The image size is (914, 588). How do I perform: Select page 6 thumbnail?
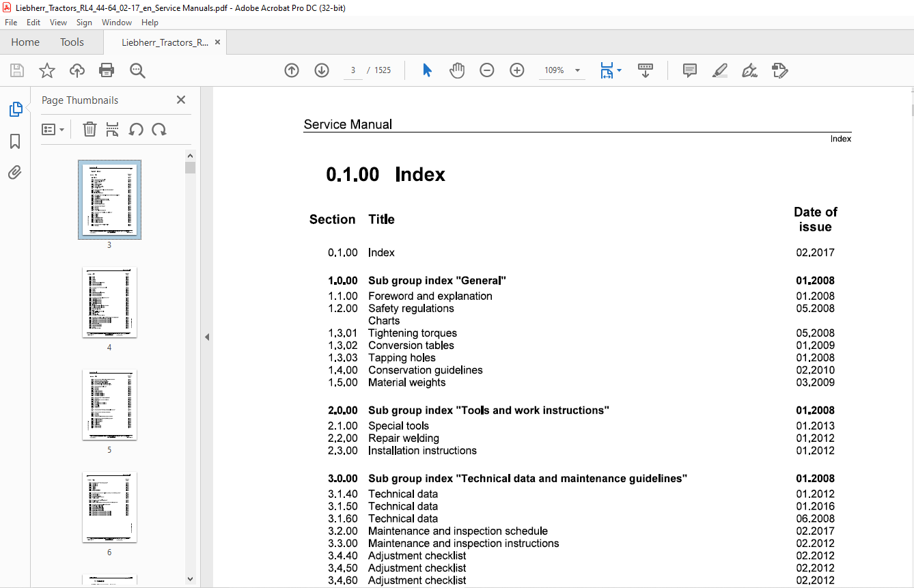[x=109, y=507]
